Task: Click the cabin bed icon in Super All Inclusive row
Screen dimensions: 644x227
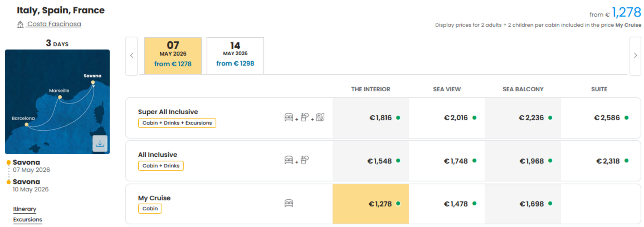Action: [x=289, y=117]
